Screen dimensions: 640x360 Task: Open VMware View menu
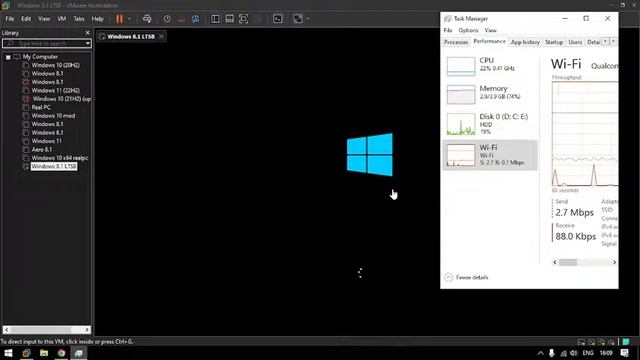point(44,19)
